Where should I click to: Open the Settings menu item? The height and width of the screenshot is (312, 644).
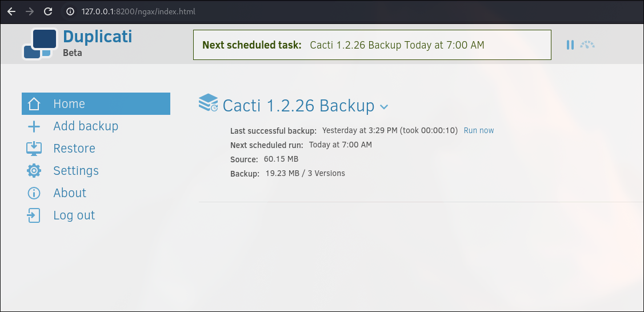(76, 171)
